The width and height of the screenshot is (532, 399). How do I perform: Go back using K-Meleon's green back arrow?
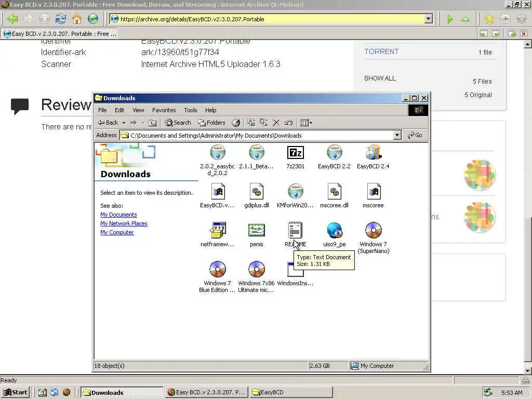click(x=12, y=19)
